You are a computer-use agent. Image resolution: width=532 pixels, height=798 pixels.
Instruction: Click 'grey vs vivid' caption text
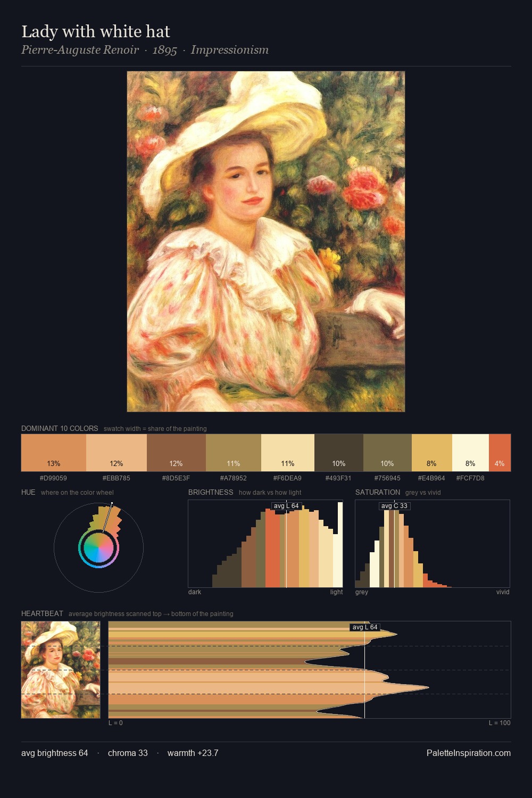point(423,493)
